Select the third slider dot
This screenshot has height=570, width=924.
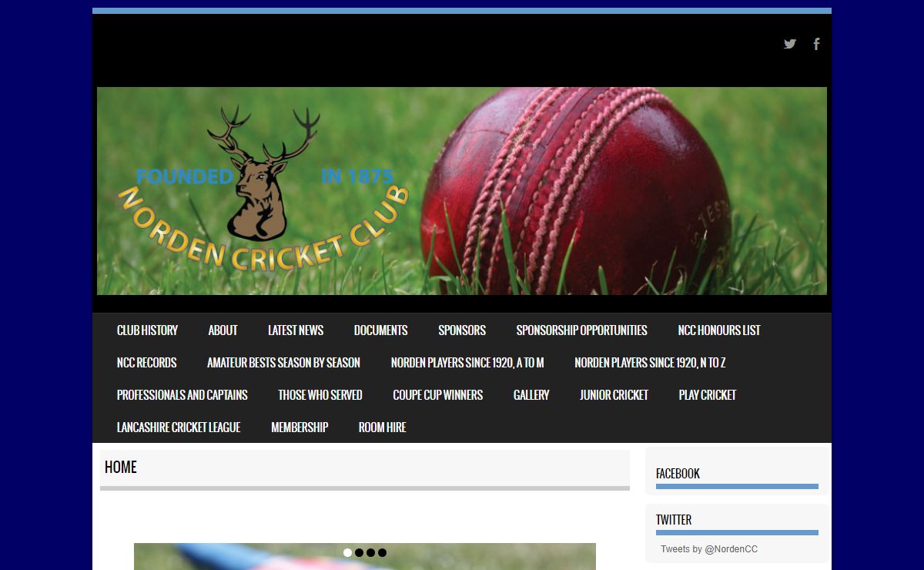(x=370, y=552)
